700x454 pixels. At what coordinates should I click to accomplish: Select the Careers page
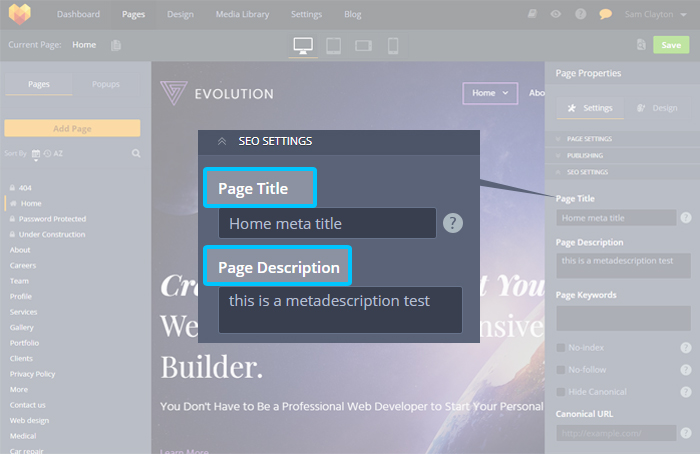click(x=23, y=266)
